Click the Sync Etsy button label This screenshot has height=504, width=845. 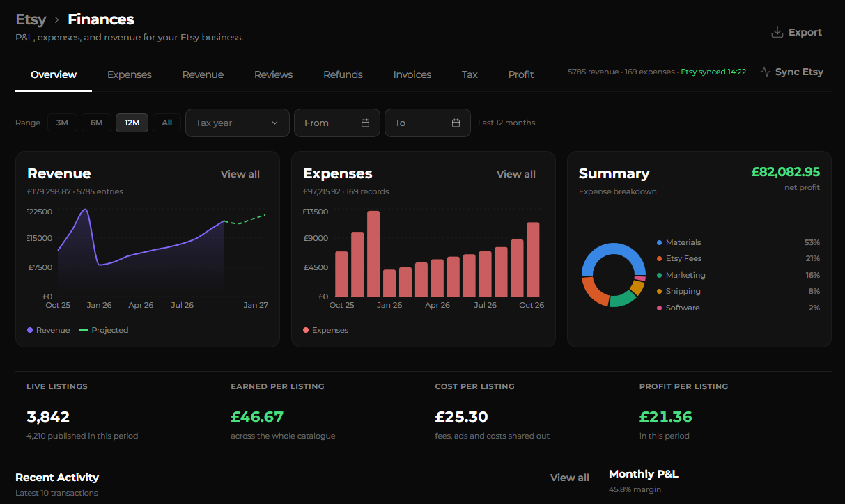pyautogui.click(x=799, y=72)
